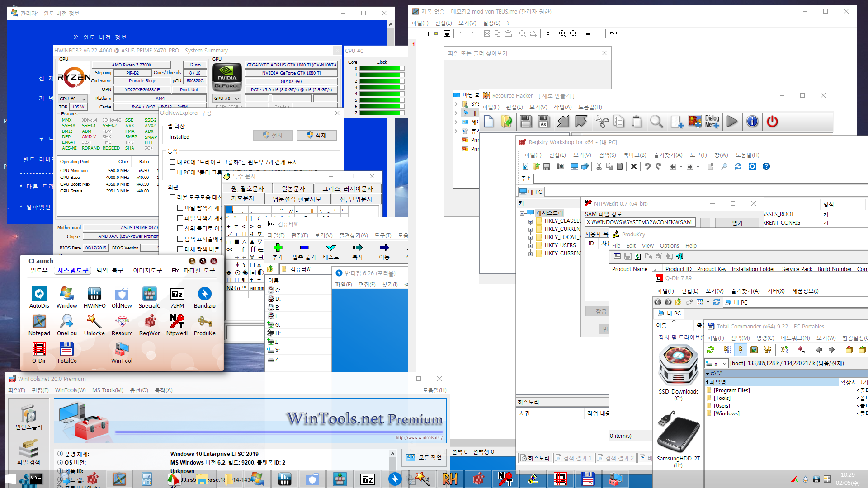Check the navigation bar display option
The image size is (868, 488).
click(x=180, y=239)
